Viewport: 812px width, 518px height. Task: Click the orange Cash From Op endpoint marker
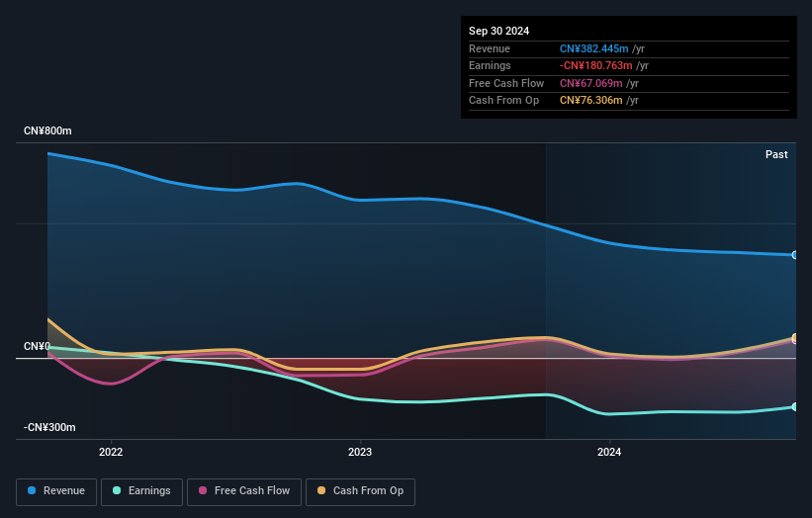795,337
